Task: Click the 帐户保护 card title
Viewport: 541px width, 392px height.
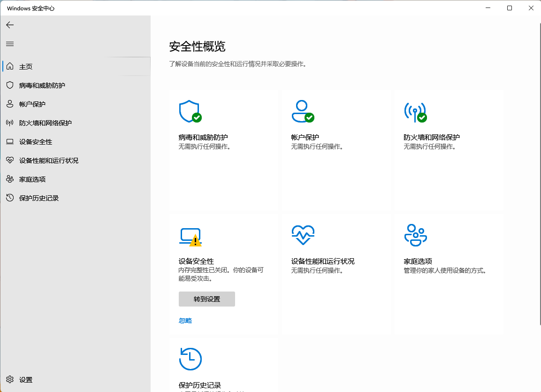Action: (305, 138)
